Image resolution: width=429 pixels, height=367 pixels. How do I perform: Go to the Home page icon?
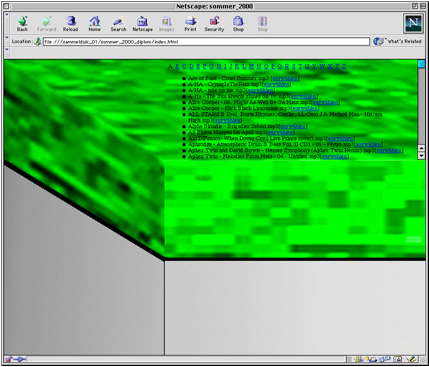coord(94,23)
